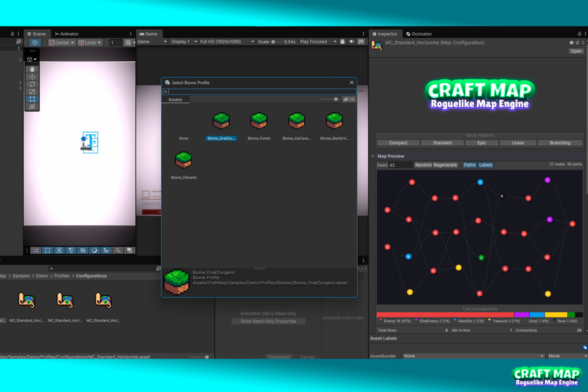Toggle Game view audio mute
The height and width of the screenshot is (392, 588).
pos(351,42)
